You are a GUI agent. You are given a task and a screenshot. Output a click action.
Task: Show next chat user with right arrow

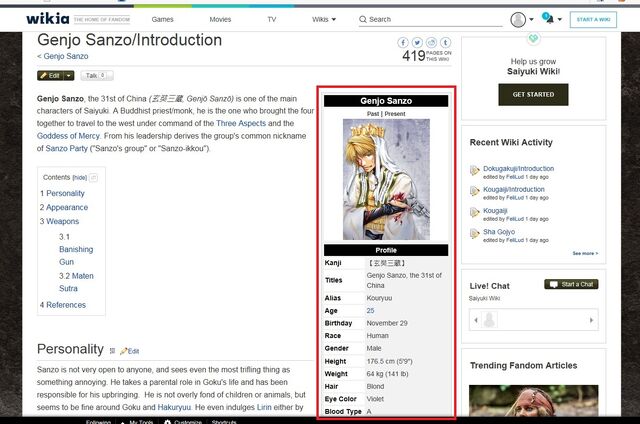[591, 320]
